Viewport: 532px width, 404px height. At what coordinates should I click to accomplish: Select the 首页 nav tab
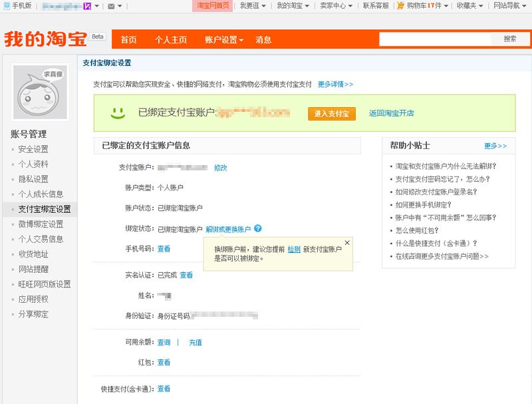point(129,40)
